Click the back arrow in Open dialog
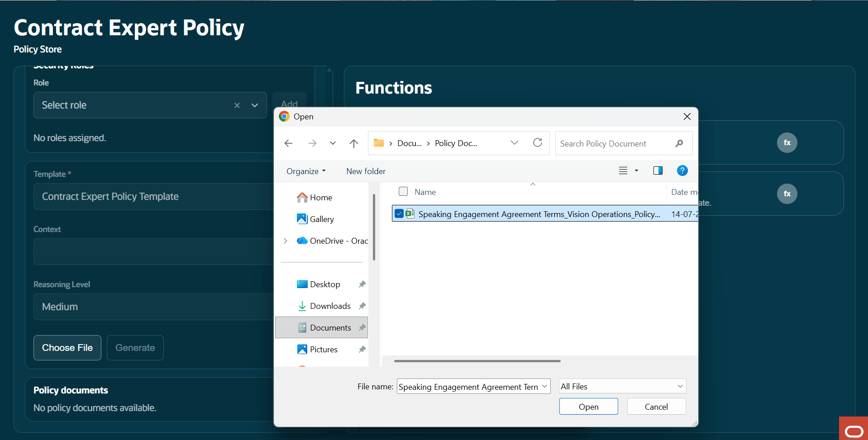The height and width of the screenshot is (440, 868). tap(288, 143)
